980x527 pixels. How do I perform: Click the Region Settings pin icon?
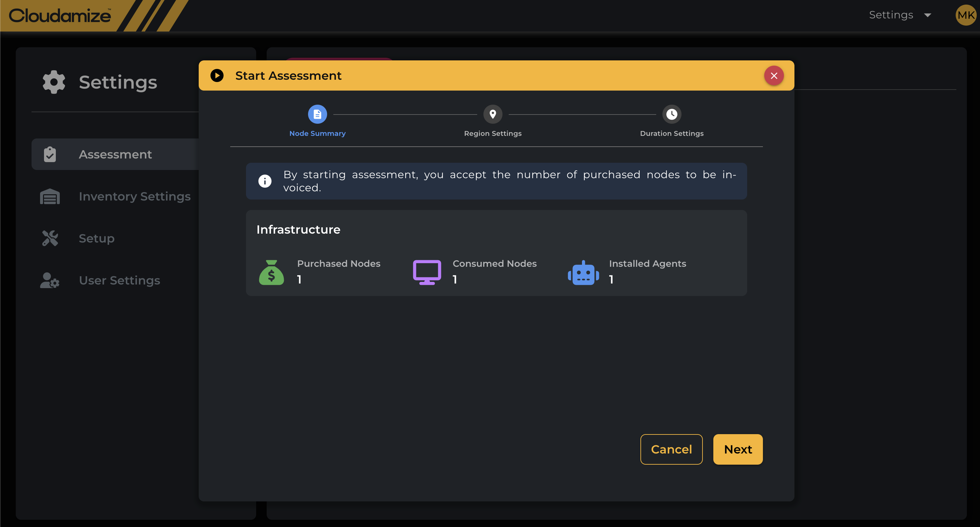pos(493,114)
